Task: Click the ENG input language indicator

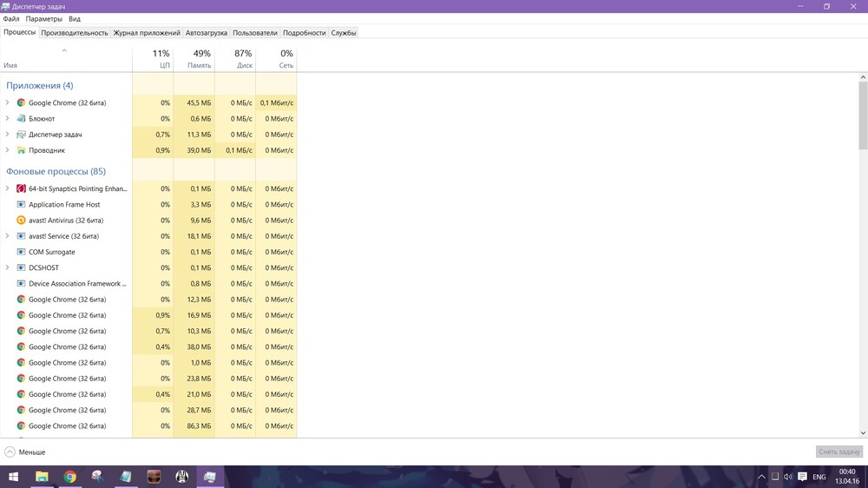Action: point(819,477)
